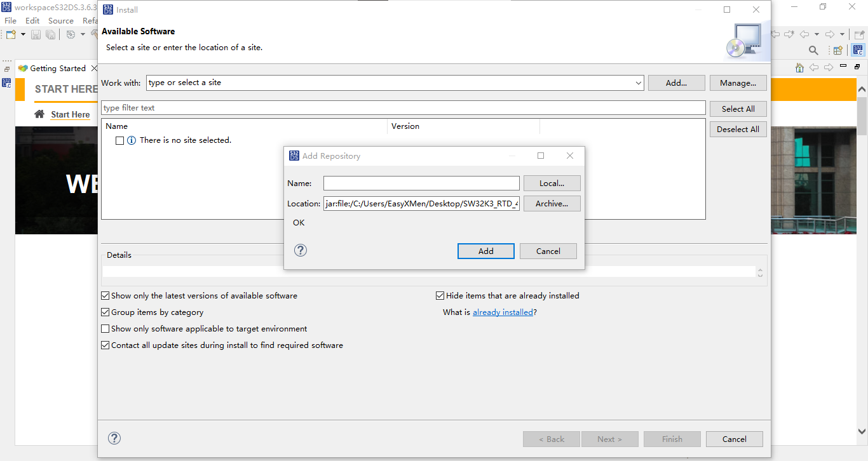Open the Back history dropdown arrow
The image size is (868, 461).
817,34
